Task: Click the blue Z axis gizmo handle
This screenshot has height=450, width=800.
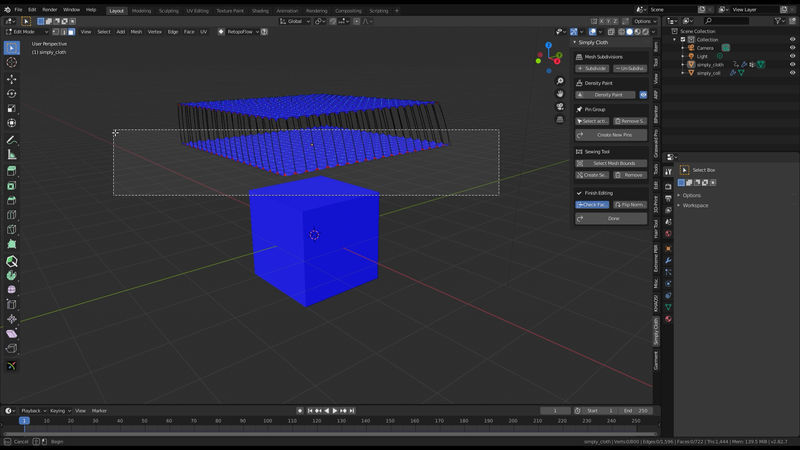Action: pyautogui.click(x=548, y=45)
